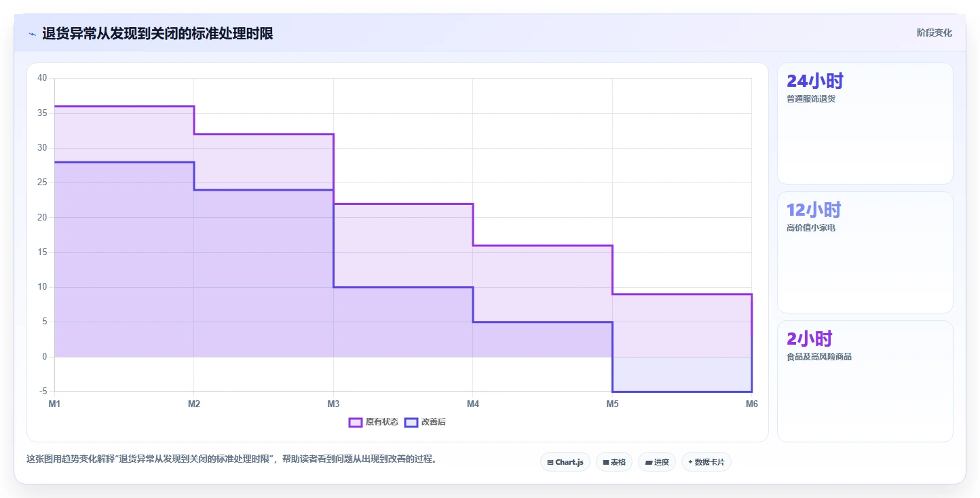Click the M1 axis label
The height and width of the screenshot is (498, 980).
[54, 404]
